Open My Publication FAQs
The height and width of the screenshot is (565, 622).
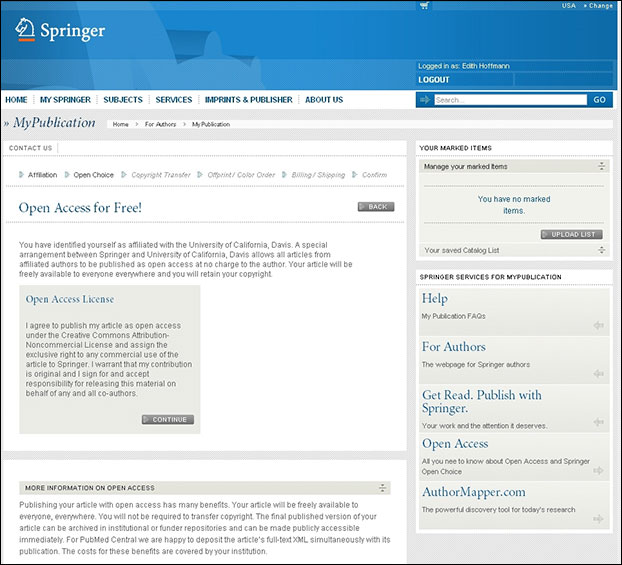(x=453, y=316)
